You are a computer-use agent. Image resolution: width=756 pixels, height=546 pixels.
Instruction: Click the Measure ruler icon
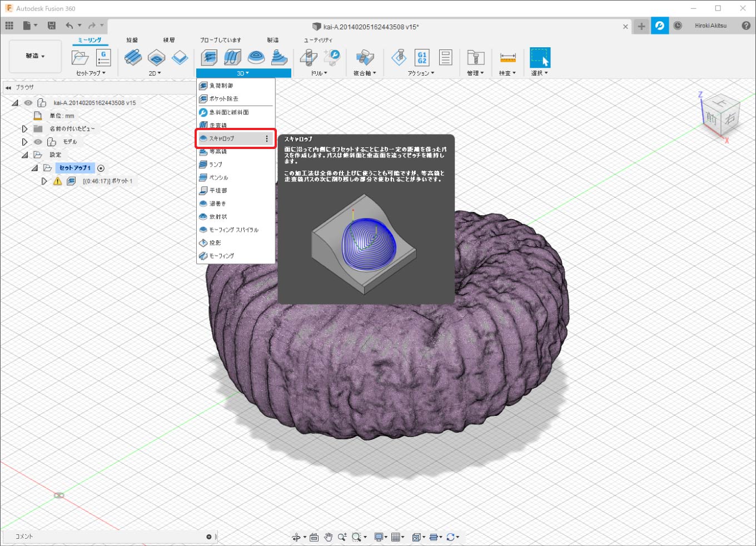coord(508,57)
